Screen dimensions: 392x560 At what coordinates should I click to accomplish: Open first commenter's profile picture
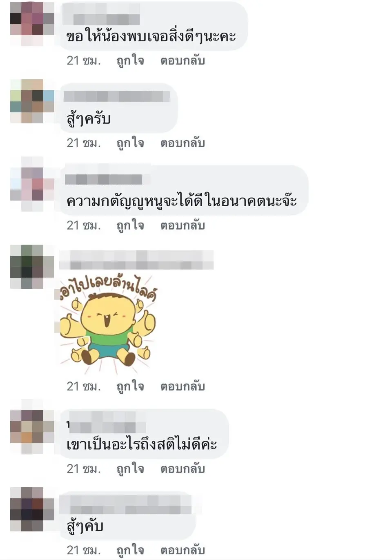point(32,24)
